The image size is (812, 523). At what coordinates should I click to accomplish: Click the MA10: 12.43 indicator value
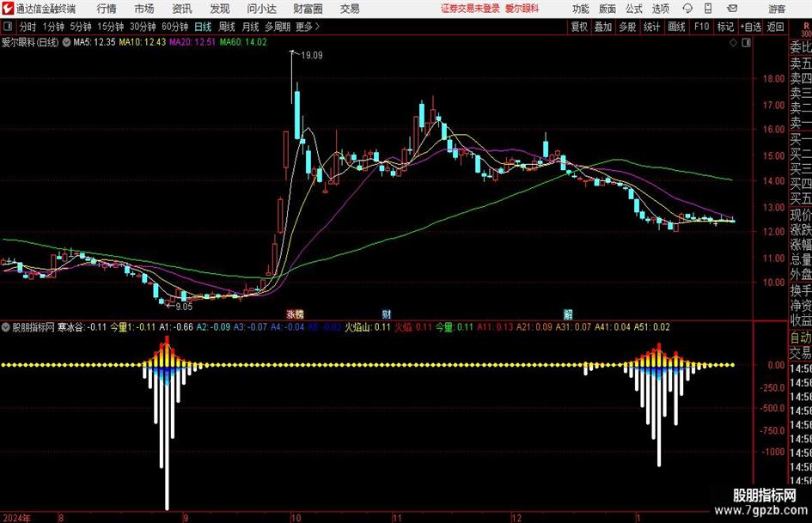pos(143,42)
